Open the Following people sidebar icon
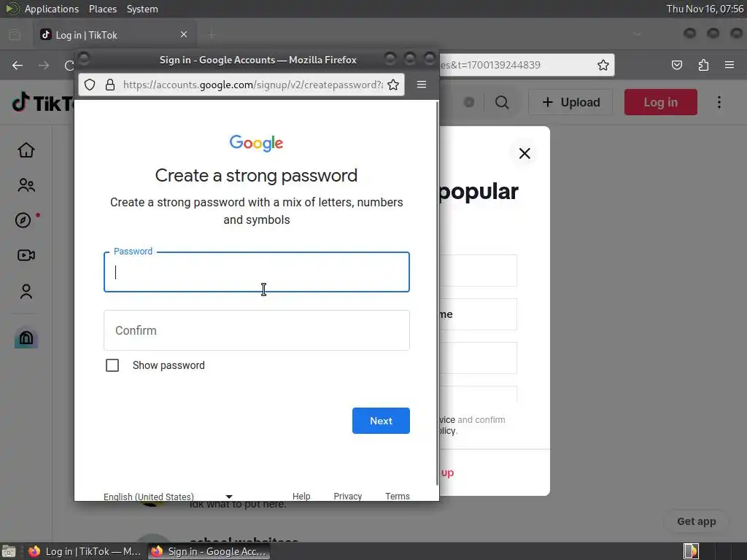This screenshot has width=747, height=560. (26, 184)
